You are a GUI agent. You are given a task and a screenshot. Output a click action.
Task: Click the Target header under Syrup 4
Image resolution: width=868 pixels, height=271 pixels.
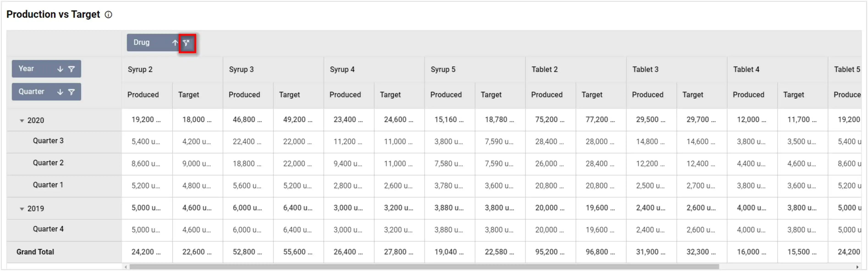pyautogui.click(x=390, y=95)
